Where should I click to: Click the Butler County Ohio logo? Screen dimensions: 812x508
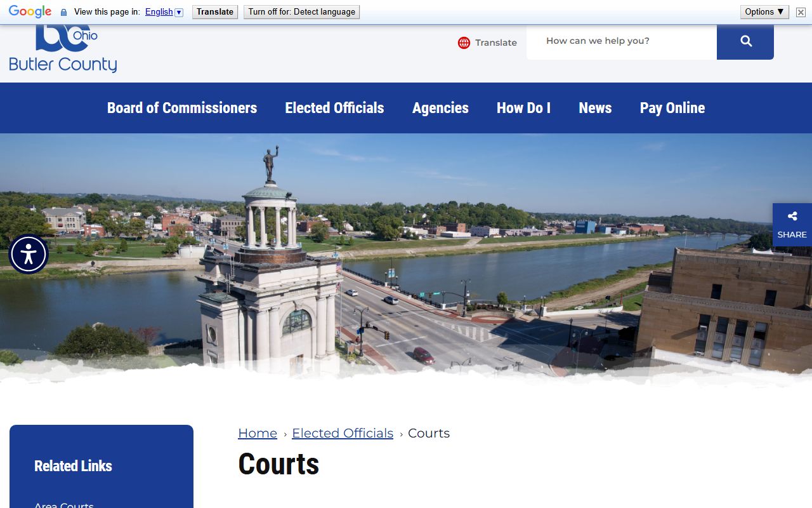coord(63,49)
